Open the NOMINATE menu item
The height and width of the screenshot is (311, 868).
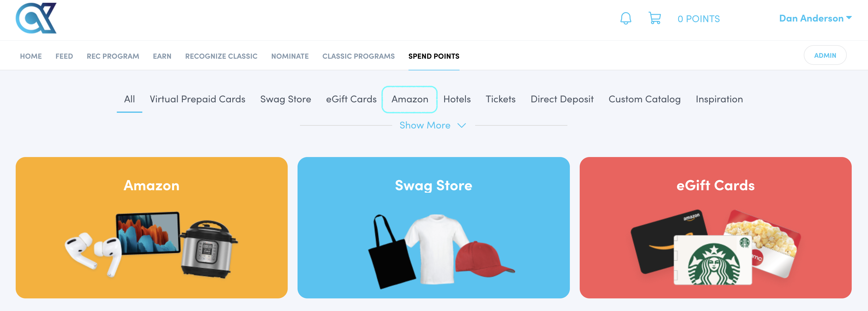290,56
